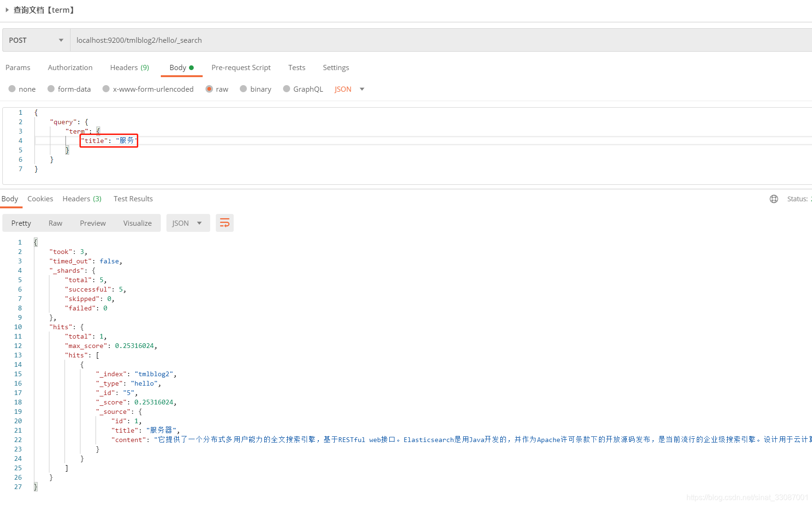
Task: Click "_shards" key in response
Action: [68, 270]
